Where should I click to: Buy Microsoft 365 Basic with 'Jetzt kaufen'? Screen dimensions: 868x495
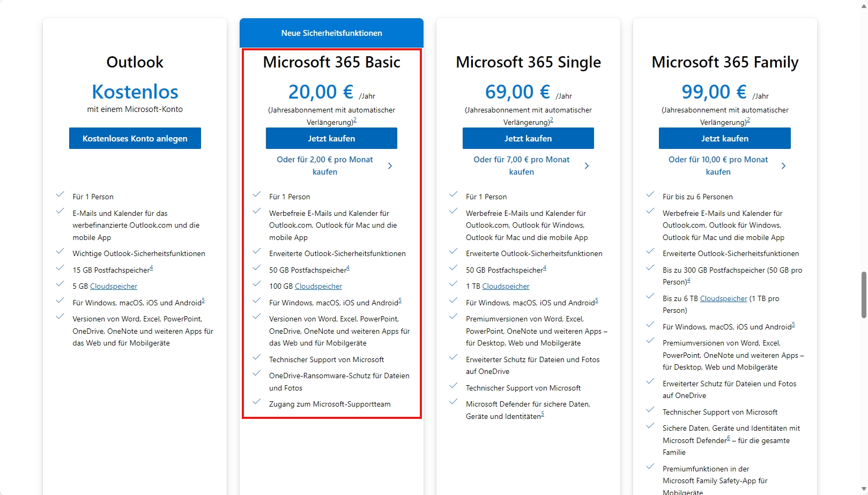pos(331,138)
